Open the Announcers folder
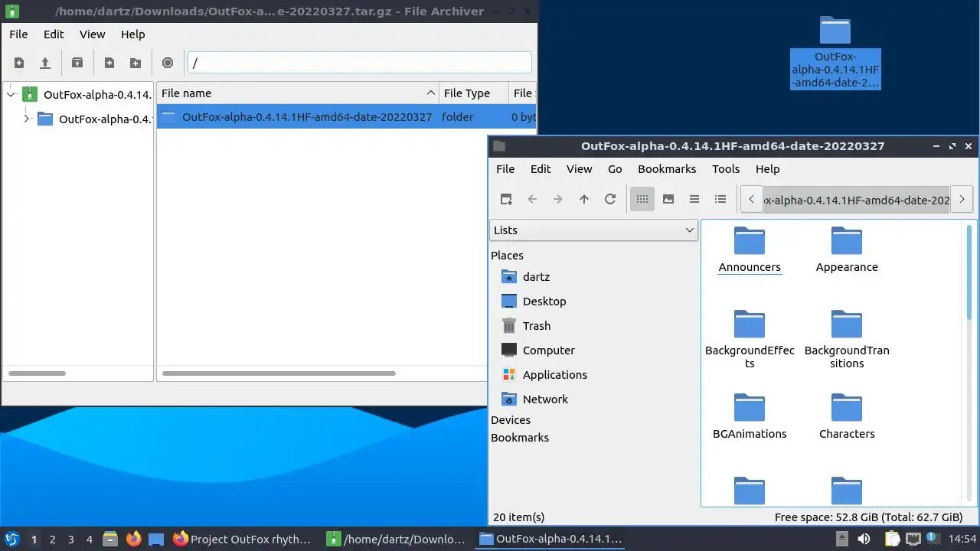The image size is (980, 551). 750,249
